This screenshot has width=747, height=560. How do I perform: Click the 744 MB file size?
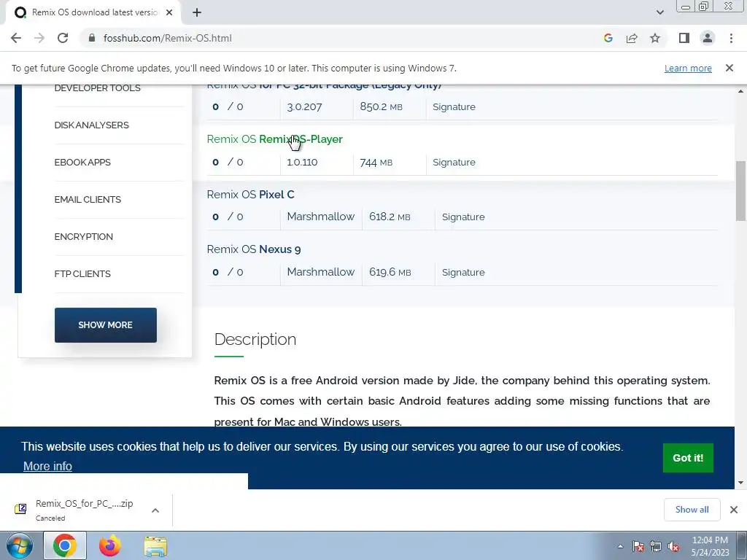tap(376, 163)
